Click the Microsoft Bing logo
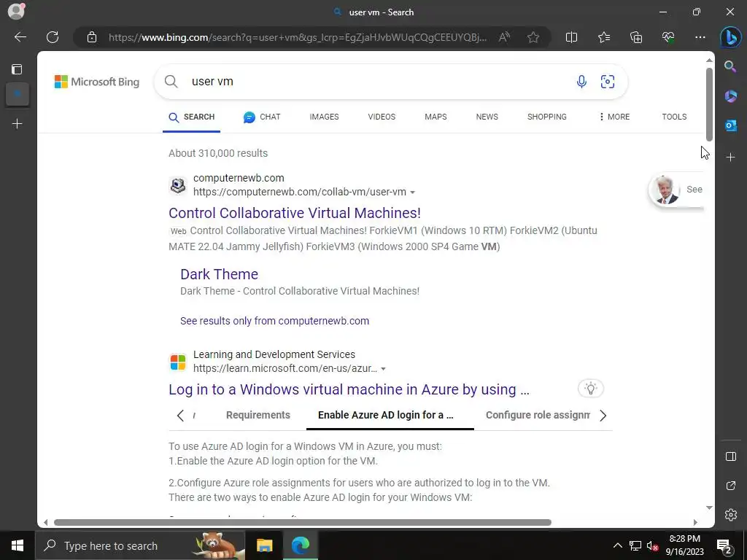The height and width of the screenshot is (560, 747). [97, 82]
